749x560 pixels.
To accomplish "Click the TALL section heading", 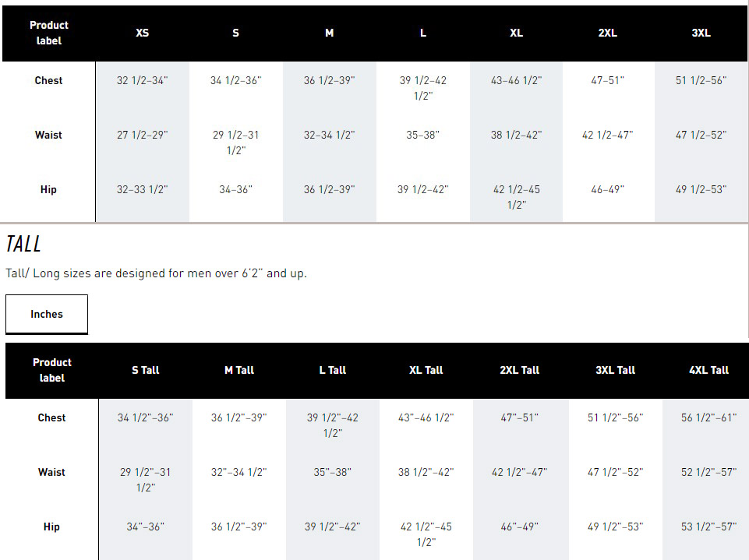I will click(23, 244).
